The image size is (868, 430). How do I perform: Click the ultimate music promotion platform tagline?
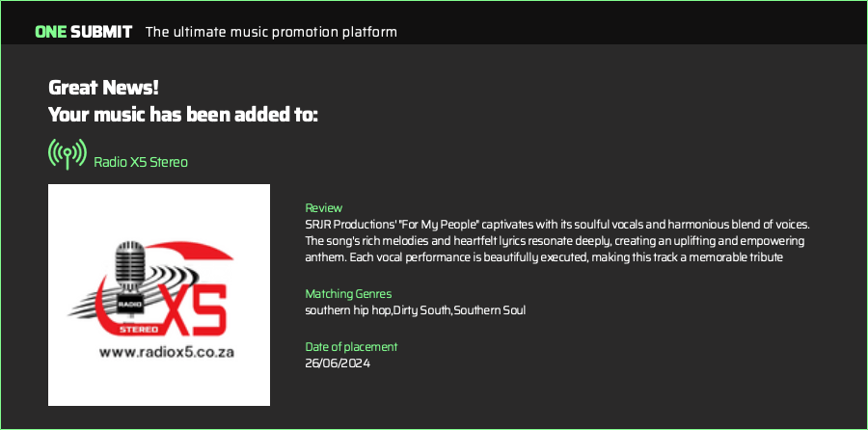pyautogui.click(x=271, y=32)
